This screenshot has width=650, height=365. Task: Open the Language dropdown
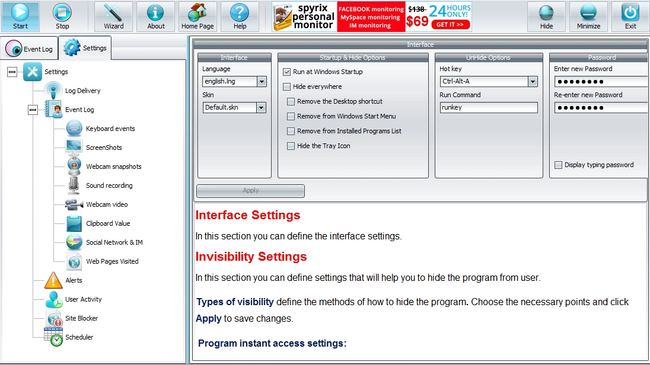coord(262,82)
